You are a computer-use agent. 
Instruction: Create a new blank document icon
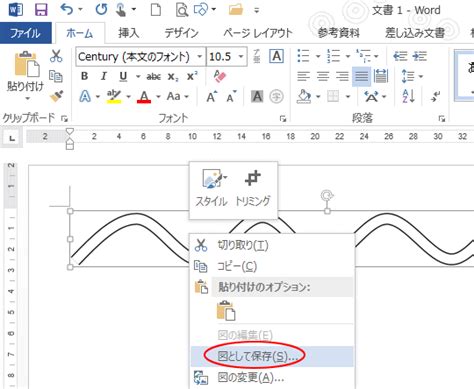click(x=156, y=10)
